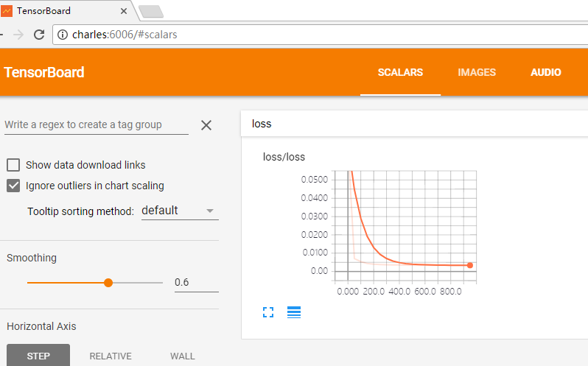588x366 pixels.
Task: Collapse the loss tag group header
Action: point(414,124)
